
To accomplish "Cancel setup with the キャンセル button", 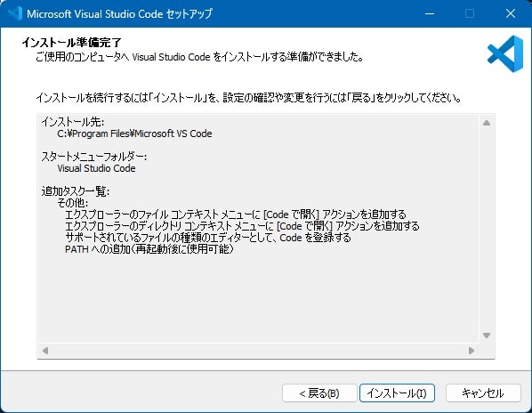I will point(483,393).
